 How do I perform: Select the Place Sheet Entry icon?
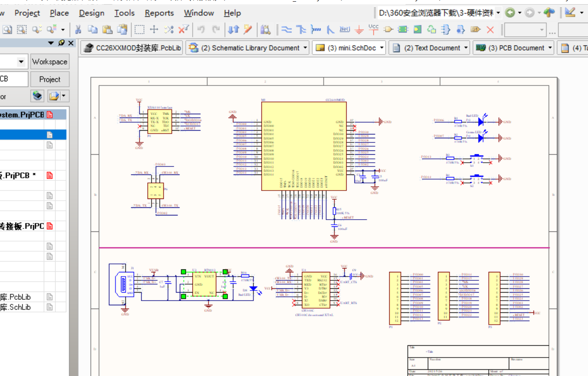coord(418,29)
